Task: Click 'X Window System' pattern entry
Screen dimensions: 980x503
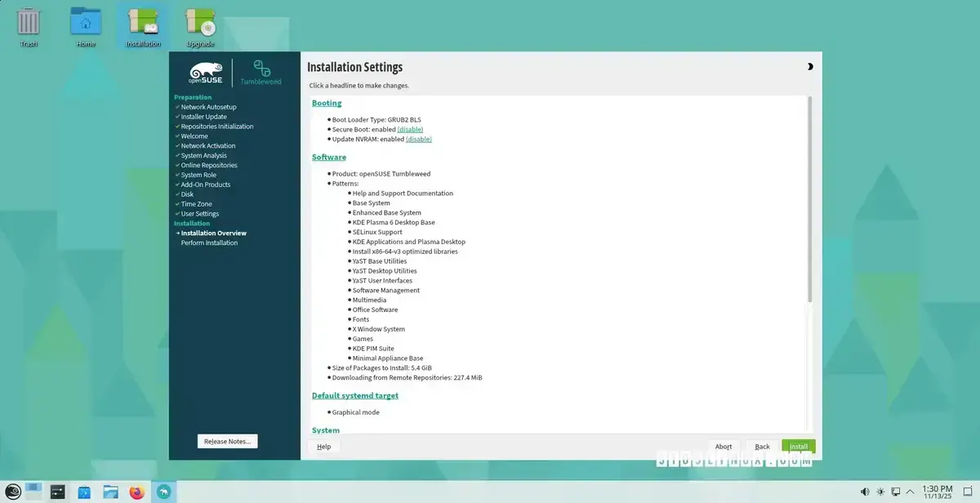Action: 378,329
